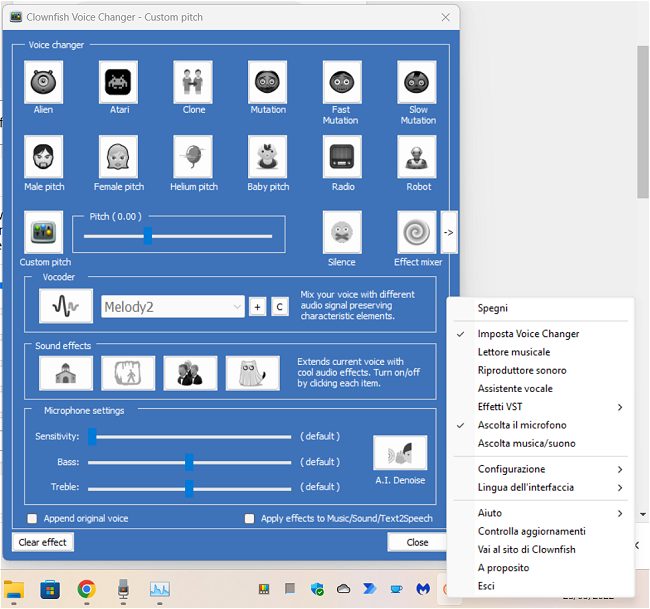Expand the Configurazione submenu
Image resolution: width=650 pixels, height=609 pixels.
click(540, 469)
